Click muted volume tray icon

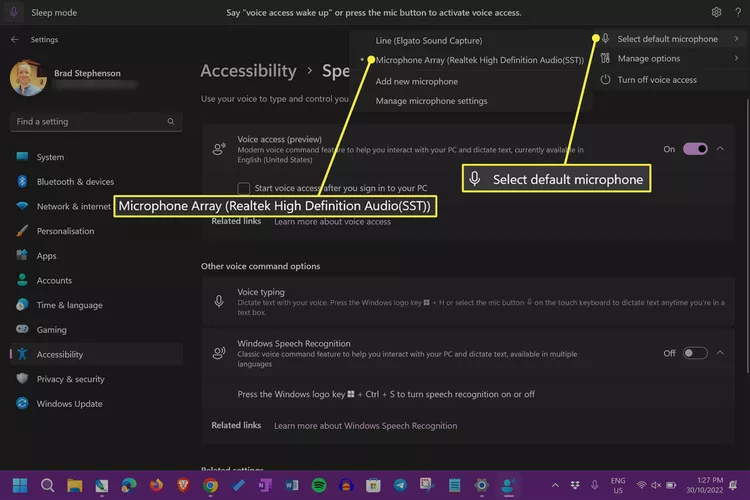click(x=656, y=485)
